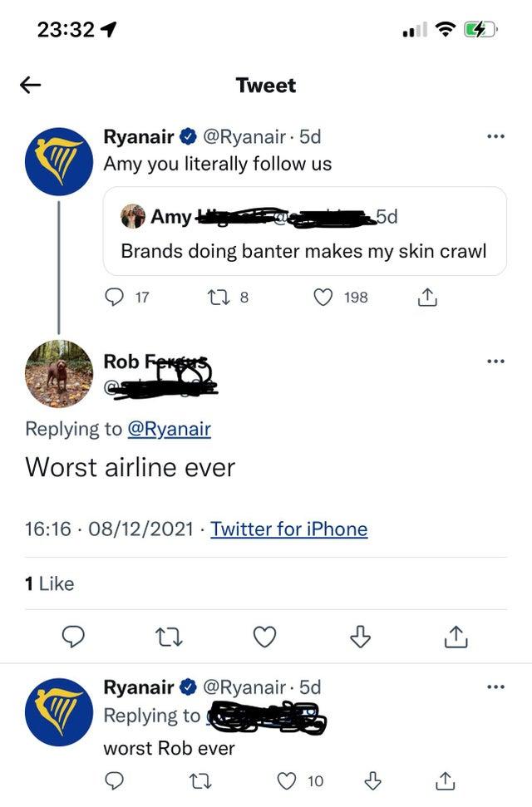Like Rob's 'Worst airline ever' tweet
The height and width of the screenshot is (807, 532).
tap(264, 637)
